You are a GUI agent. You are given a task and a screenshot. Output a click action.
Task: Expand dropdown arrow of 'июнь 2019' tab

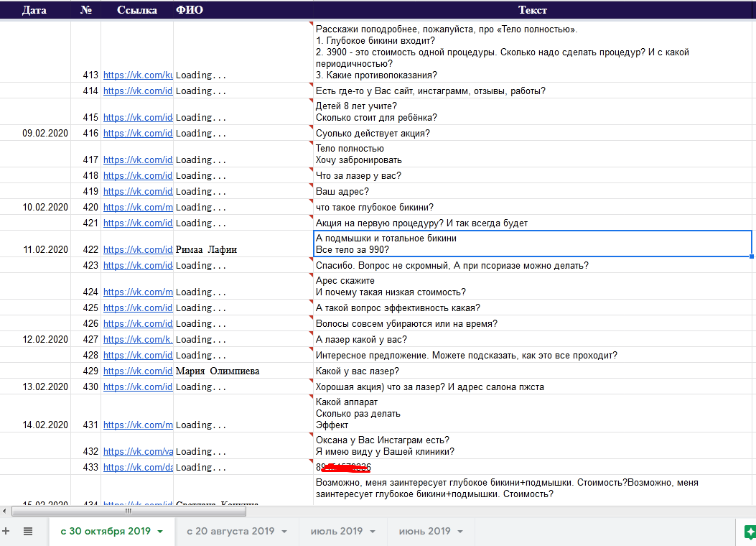(x=460, y=532)
